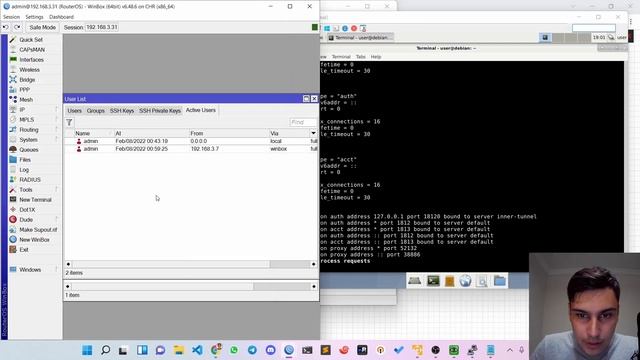
Task: Open the Tabs menu in Debian terminal
Action: [x=360, y=57]
